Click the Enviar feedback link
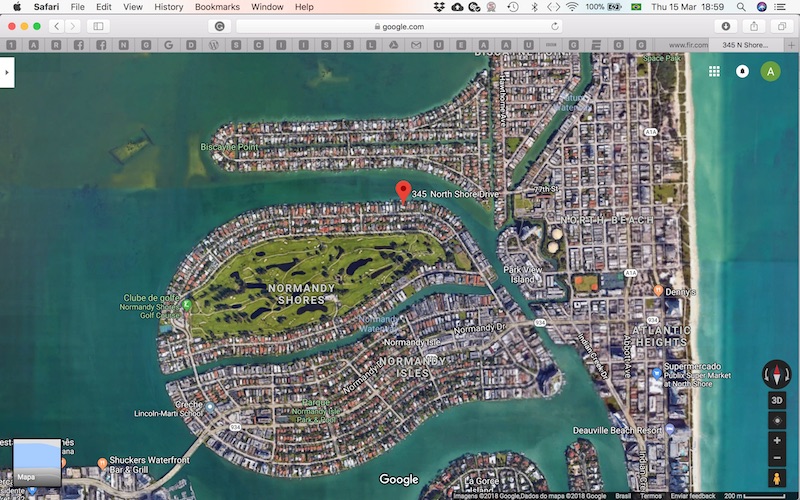The image size is (800, 500). coord(694,496)
